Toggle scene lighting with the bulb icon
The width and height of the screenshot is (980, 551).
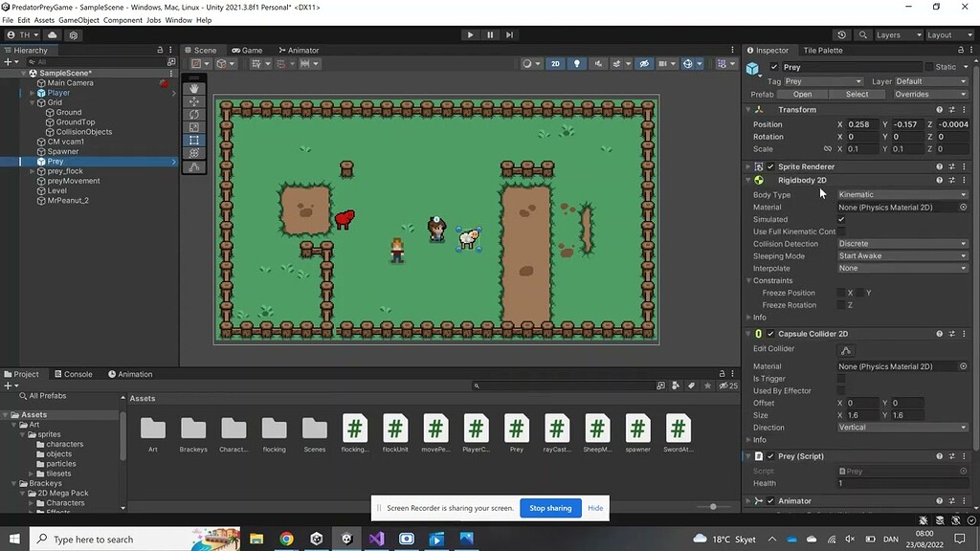tap(576, 63)
